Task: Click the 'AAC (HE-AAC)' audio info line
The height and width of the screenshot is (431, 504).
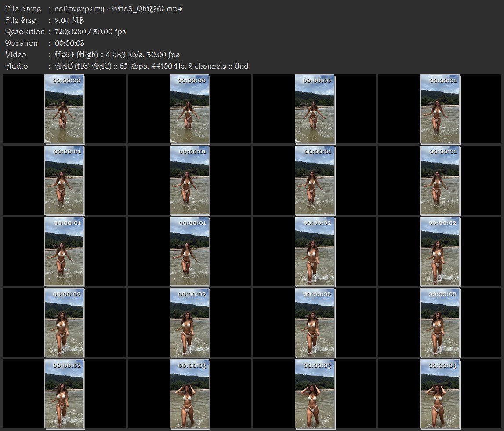Action: (x=152, y=66)
